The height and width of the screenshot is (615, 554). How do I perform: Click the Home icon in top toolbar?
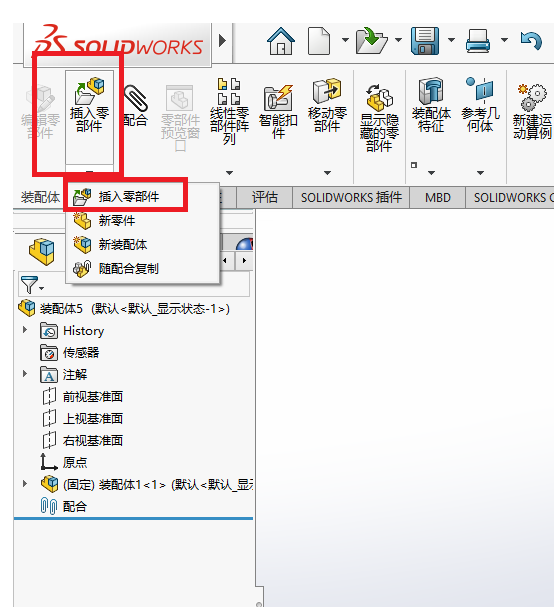click(281, 41)
